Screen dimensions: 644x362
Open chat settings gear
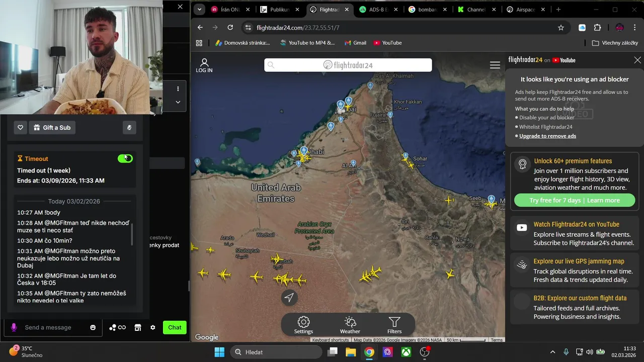(x=153, y=327)
